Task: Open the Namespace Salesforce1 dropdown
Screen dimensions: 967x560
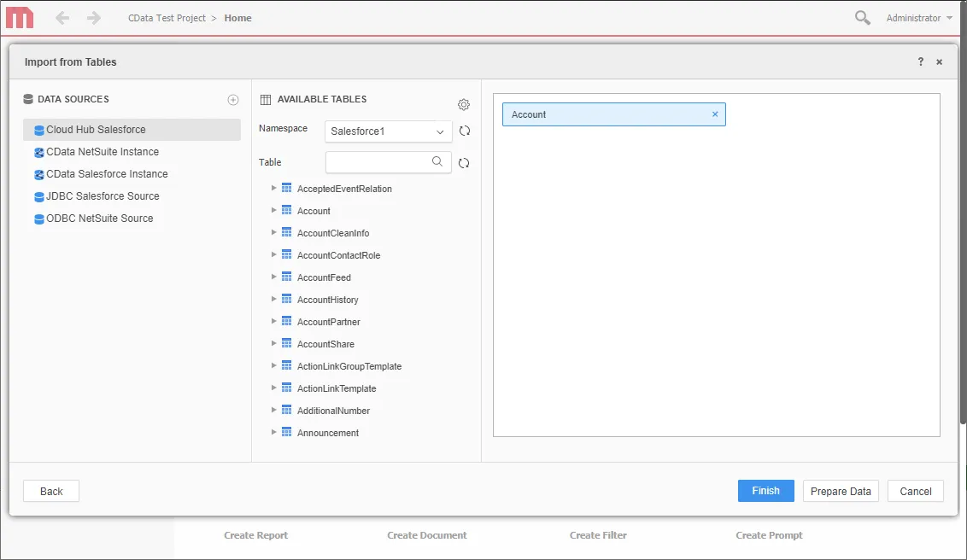Action: 388,131
